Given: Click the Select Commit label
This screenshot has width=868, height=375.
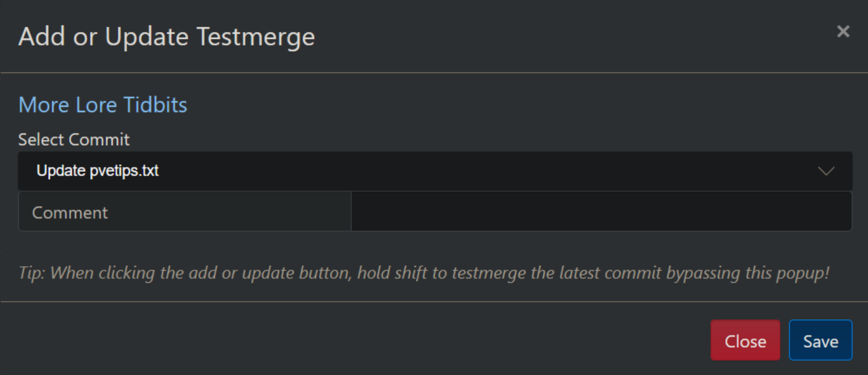Looking at the screenshot, I should click(74, 139).
